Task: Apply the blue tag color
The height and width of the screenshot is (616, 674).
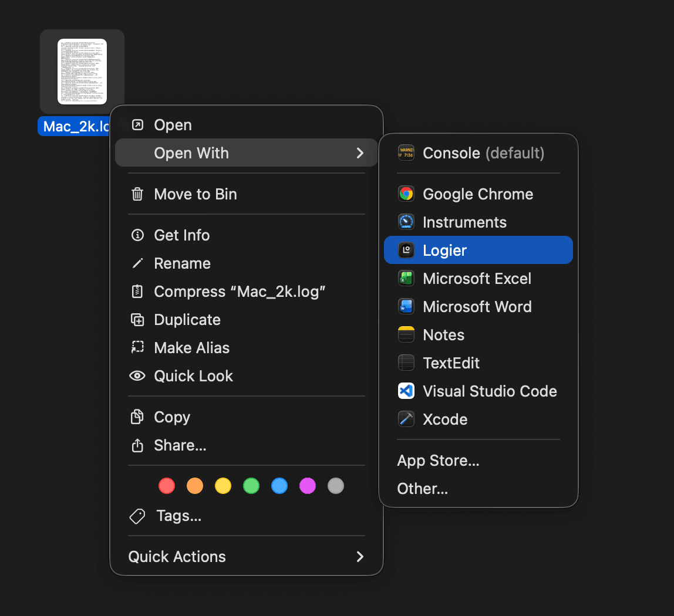Action: pos(279,486)
